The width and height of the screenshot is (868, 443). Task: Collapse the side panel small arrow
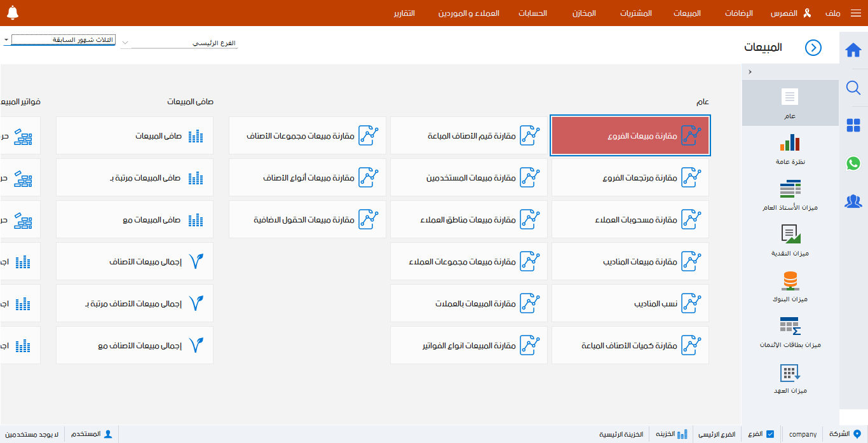(750, 72)
